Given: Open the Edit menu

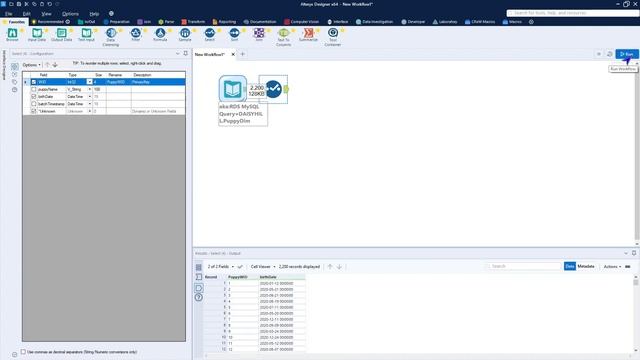Looking at the screenshot, I should pos(27,13).
